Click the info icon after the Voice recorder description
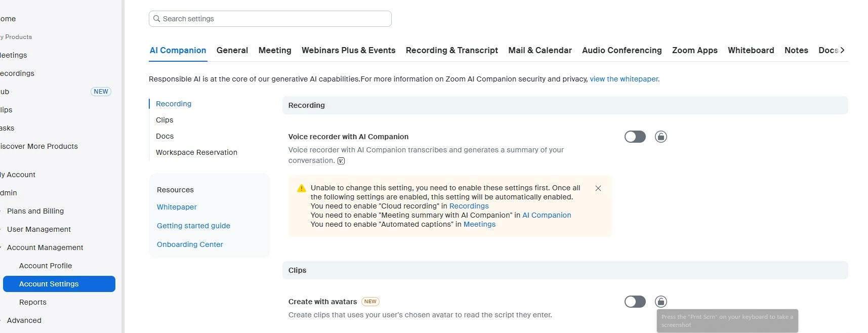The height and width of the screenshot is (333, 868). coord(341,161)
